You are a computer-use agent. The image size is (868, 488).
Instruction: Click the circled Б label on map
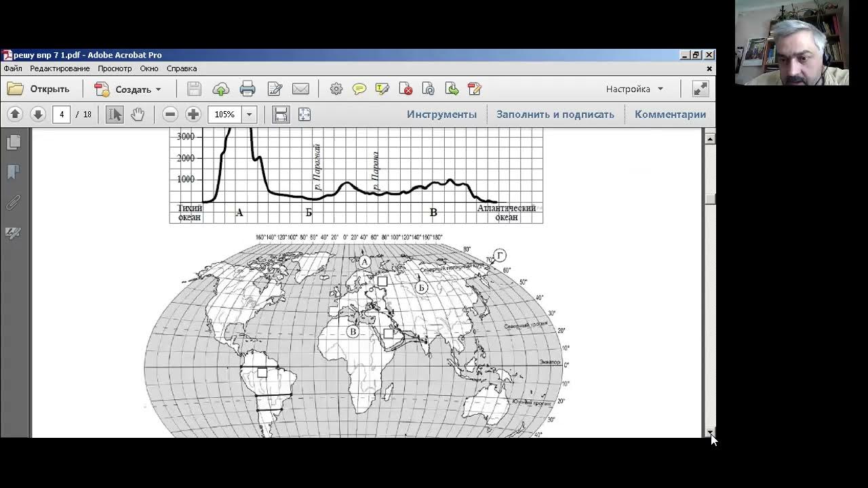tap(422, 287)
